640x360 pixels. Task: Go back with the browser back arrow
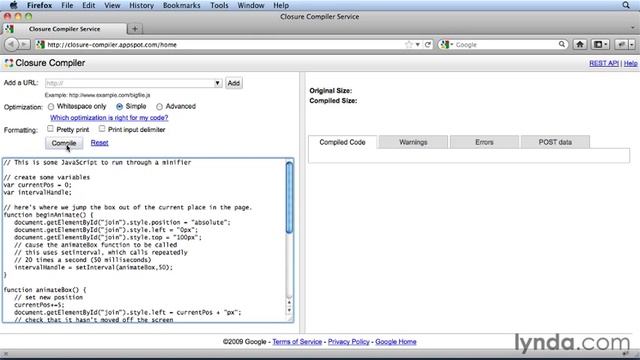click(x=12, y=44)
